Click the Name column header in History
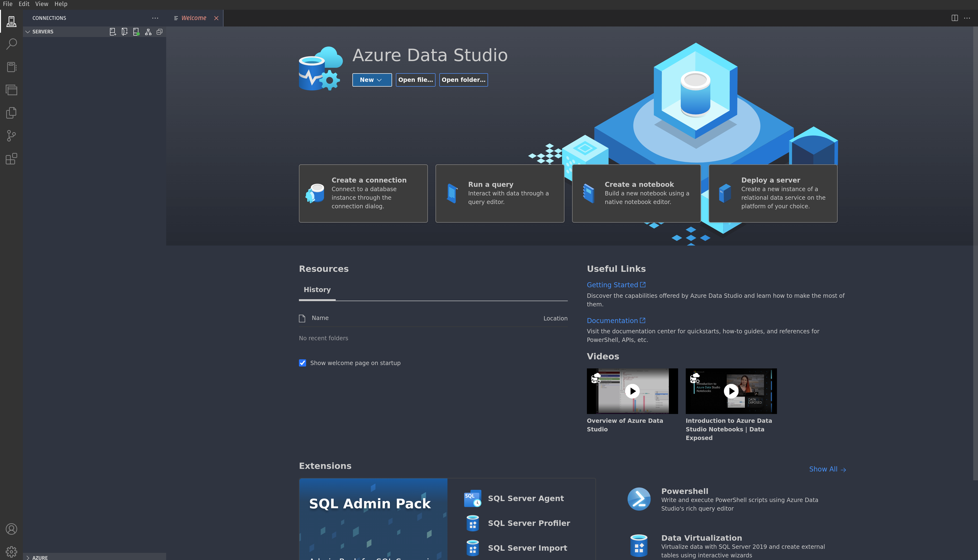This screenshot has width=978, height=560. coord(320,318)
